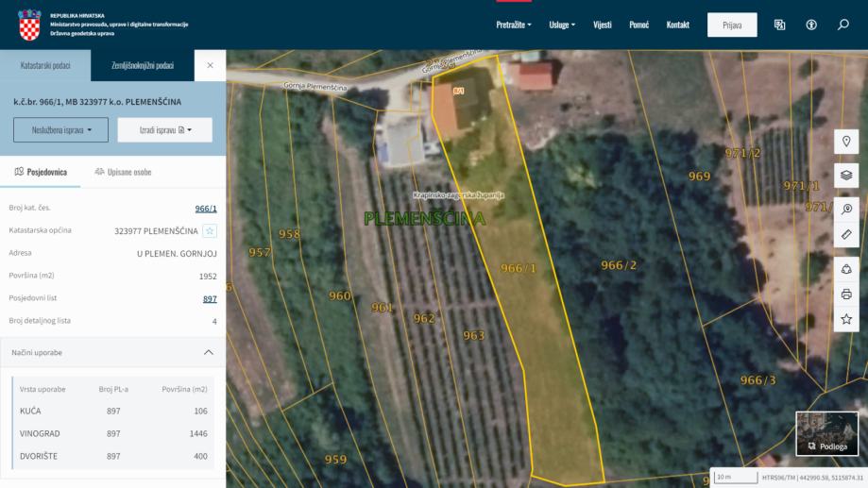Click 323977 PLEMENŠĆINA municipality text

pos(156,231)
